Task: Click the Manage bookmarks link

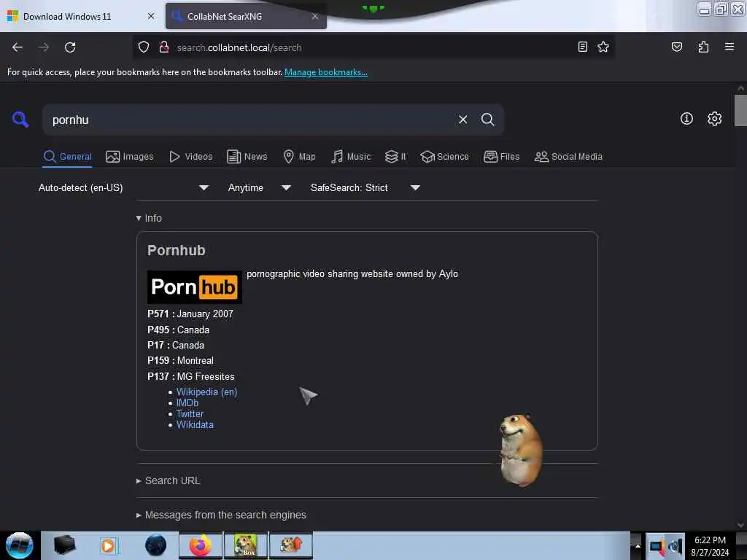Action: point(326,72)
